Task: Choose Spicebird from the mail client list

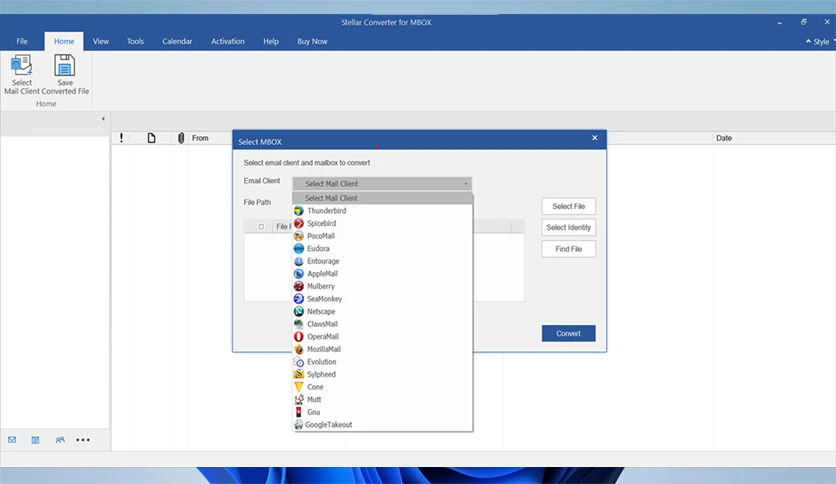Action: point(382,223)
